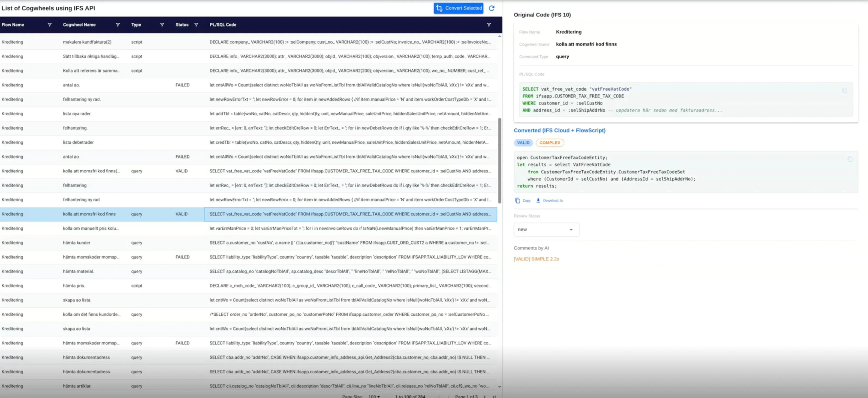Select the Kolla att referens är samma... row

click(x=248, y=70)
